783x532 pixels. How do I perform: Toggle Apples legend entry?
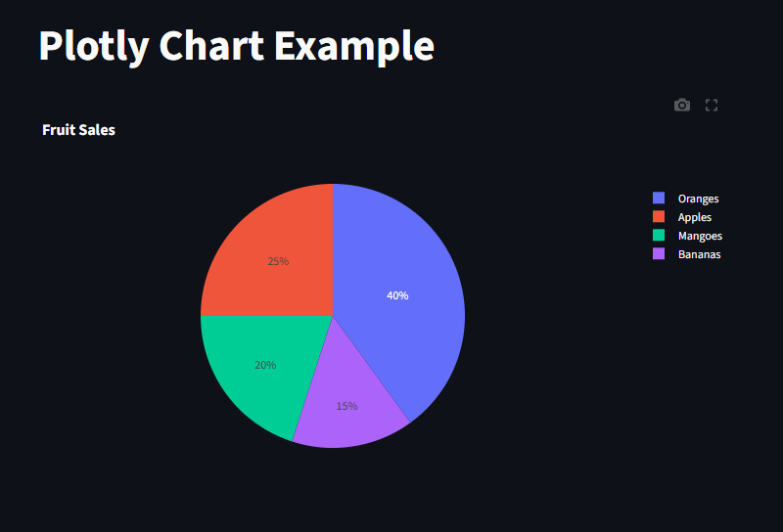click(682, 217)
